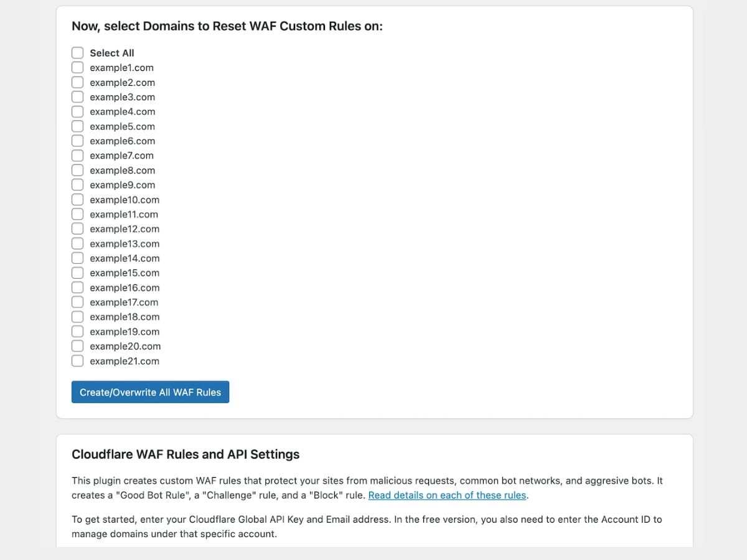Tick the checkbox beside example12.com
This screenshot has width=747, height=560.
(x=77, y=229)
